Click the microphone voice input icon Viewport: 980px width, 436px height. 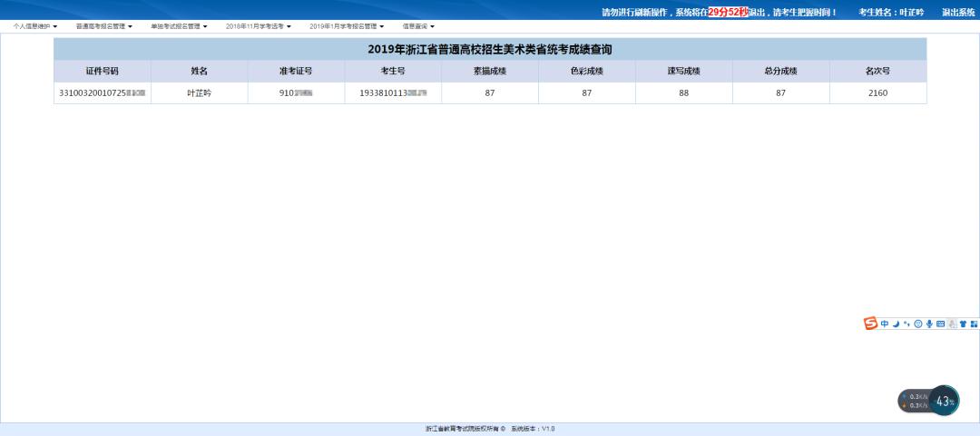[929, 324]
